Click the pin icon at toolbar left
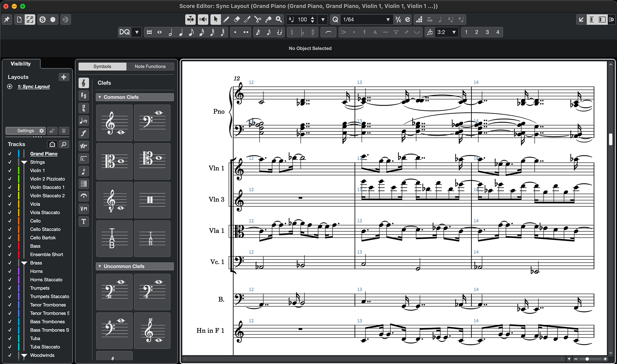Image resolution: width=617 pixels, height=364 pixels. [x=6, y=20]
